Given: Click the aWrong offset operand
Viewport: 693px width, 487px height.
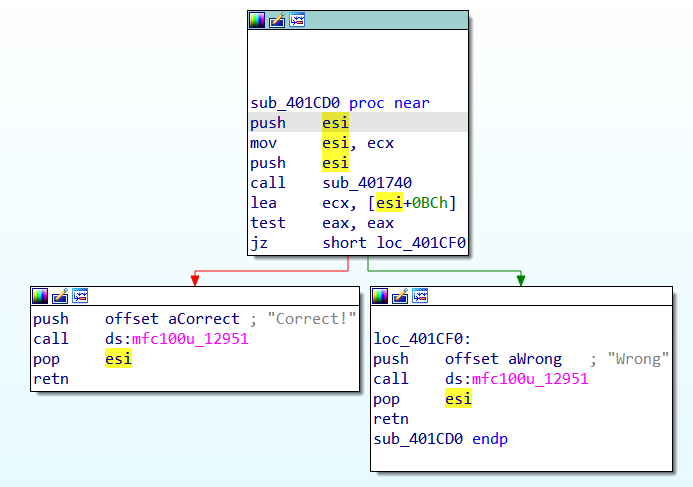Looking at the screenshot, I should tap(535, 359).
